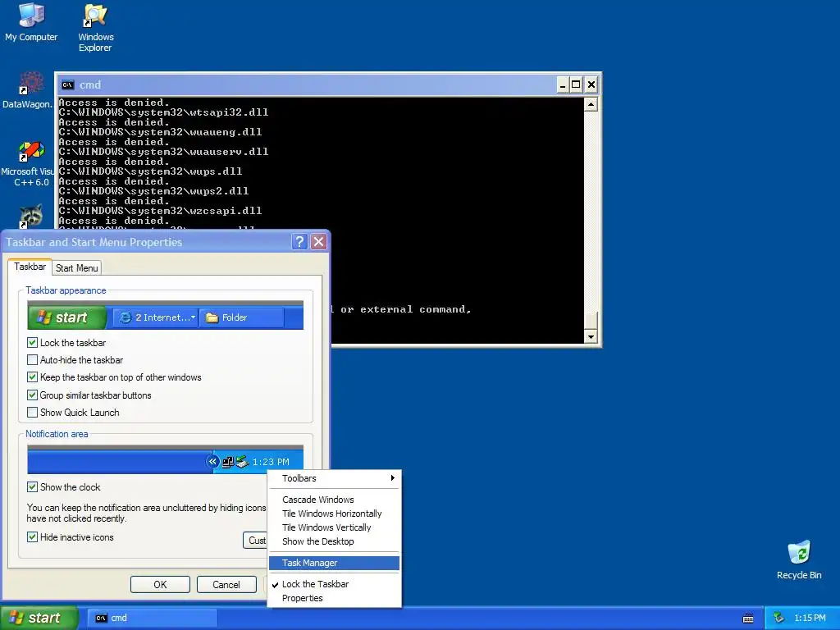Viewport: 840px width, 630px height.
Task: Click the cmd window title icon
Action: click(x=68, y=84)
